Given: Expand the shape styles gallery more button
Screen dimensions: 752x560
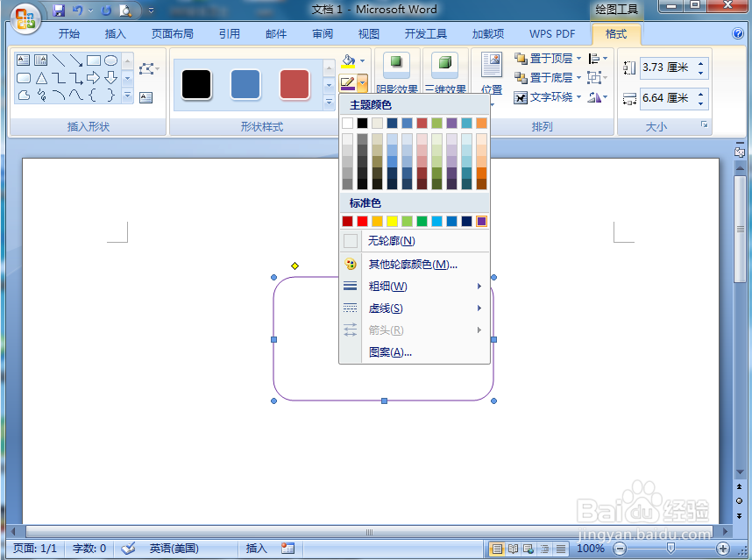Looking at the screenshot, I should [329, 103].
